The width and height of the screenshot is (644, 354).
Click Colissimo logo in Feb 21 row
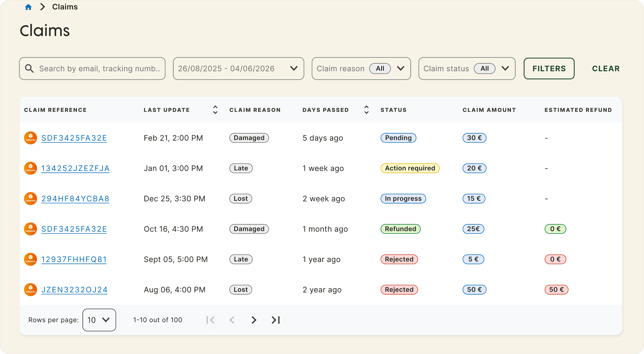click(30, 138)
